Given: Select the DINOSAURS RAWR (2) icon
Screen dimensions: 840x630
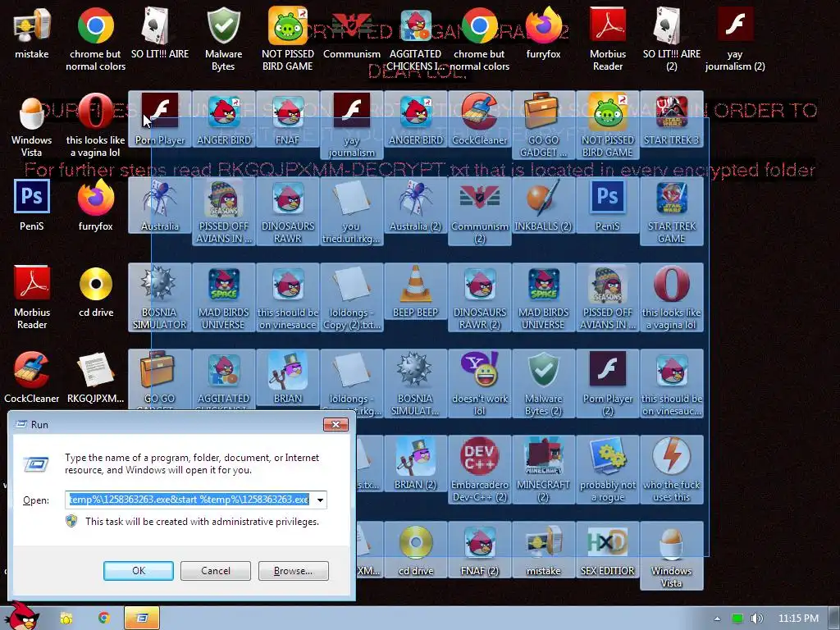Looking at the screenshot, I should point(479,297).
